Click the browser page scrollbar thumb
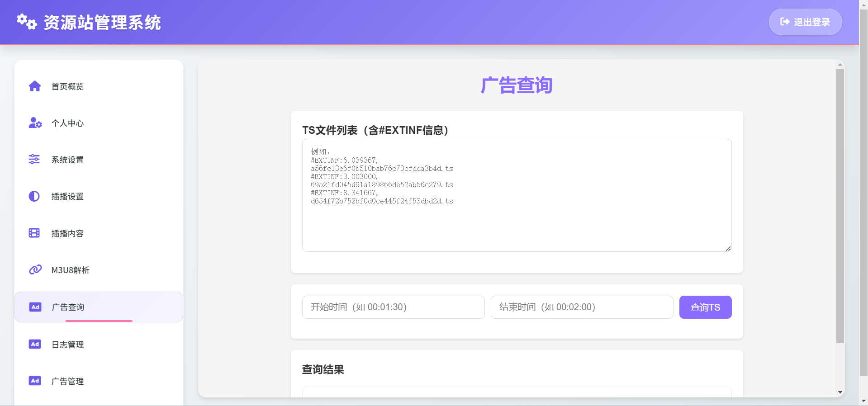868x406 pixels. coord(863,192)
